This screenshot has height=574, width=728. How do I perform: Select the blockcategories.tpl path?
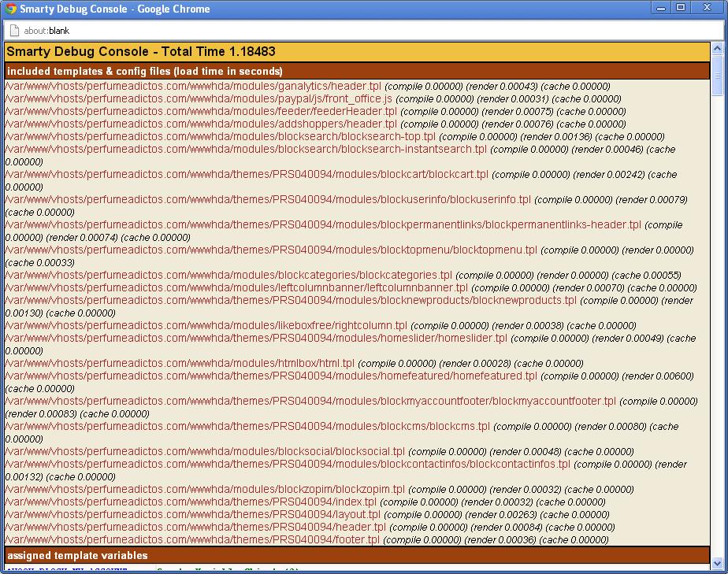228,275
